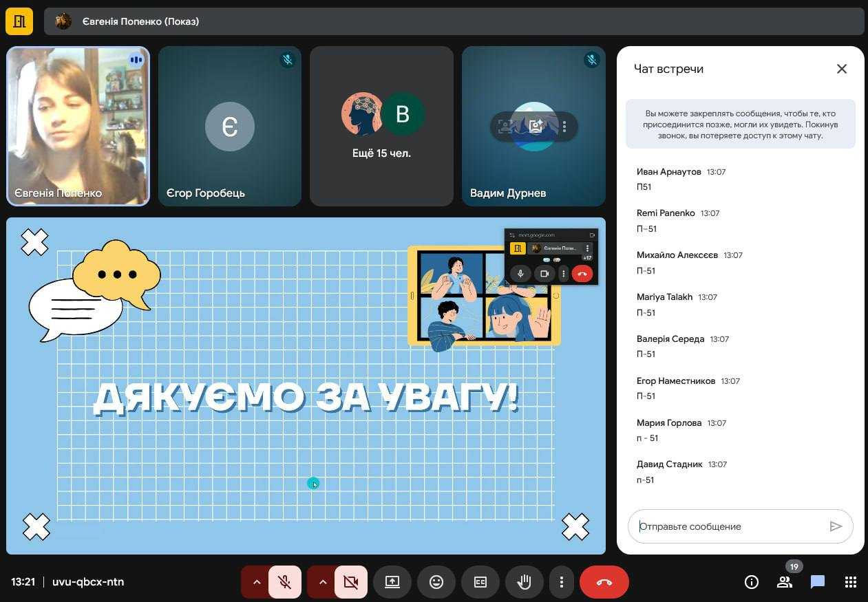Show the participants list of 19 people
This screenshot has width=868, height=602.
(x=785, y=582)
